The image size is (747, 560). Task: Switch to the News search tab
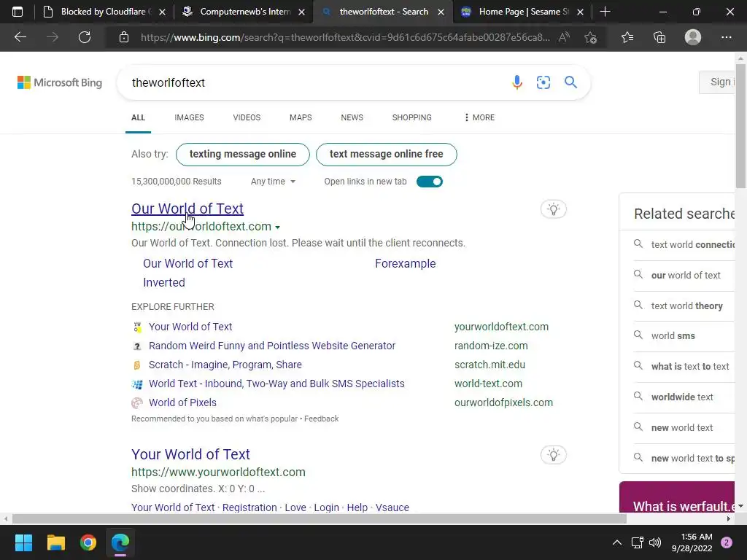(352, 117)
